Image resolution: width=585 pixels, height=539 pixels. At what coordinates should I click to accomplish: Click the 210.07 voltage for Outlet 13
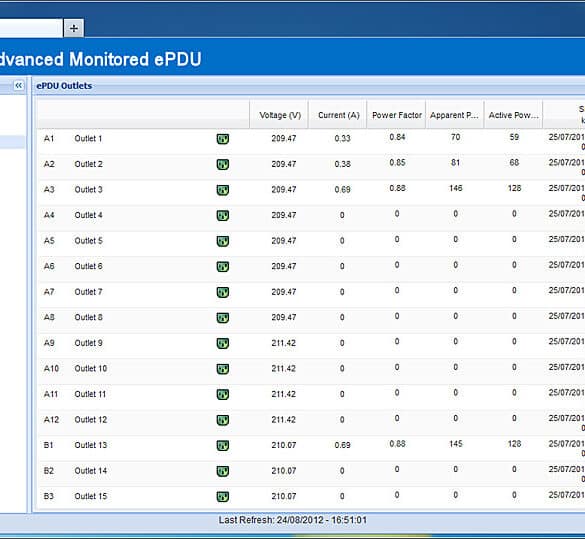[284, 445]
